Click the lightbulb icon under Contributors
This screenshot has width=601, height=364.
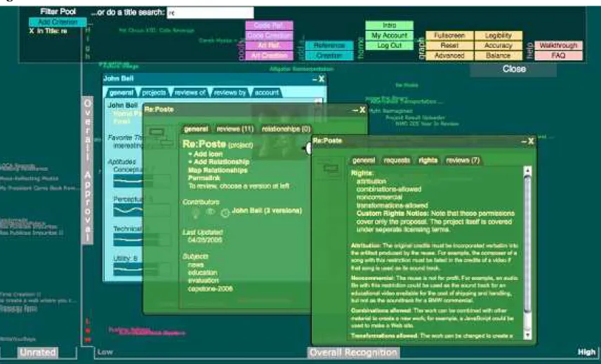[x=195, y=214]
